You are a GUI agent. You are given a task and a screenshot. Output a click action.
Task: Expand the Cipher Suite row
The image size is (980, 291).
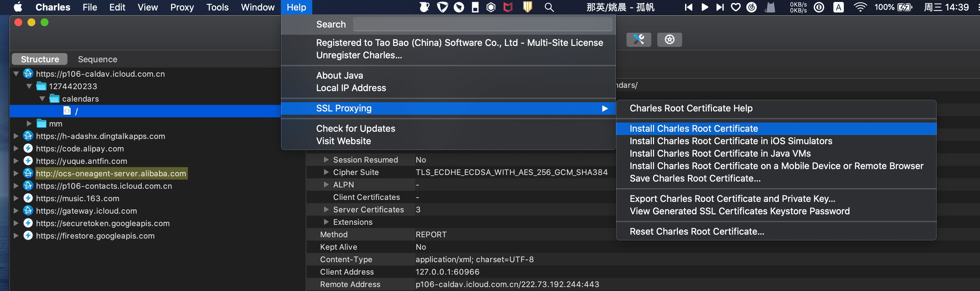[326, 172]
